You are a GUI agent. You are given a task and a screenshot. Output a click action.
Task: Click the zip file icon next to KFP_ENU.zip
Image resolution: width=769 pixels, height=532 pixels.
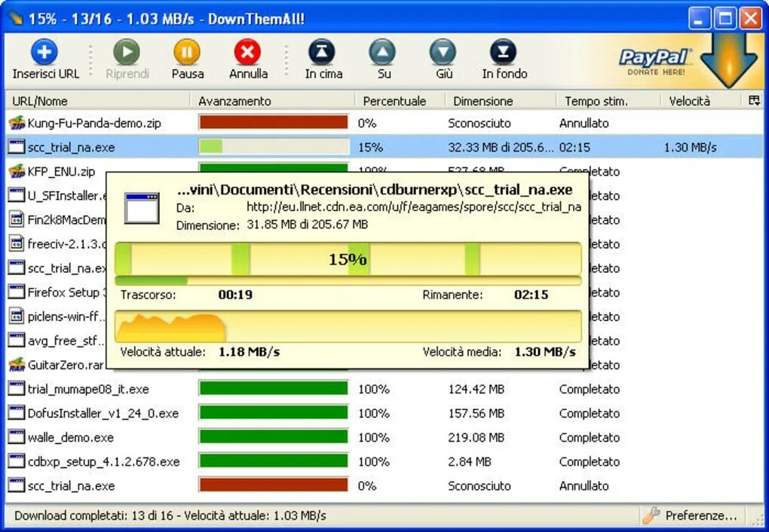click(16, 171)
